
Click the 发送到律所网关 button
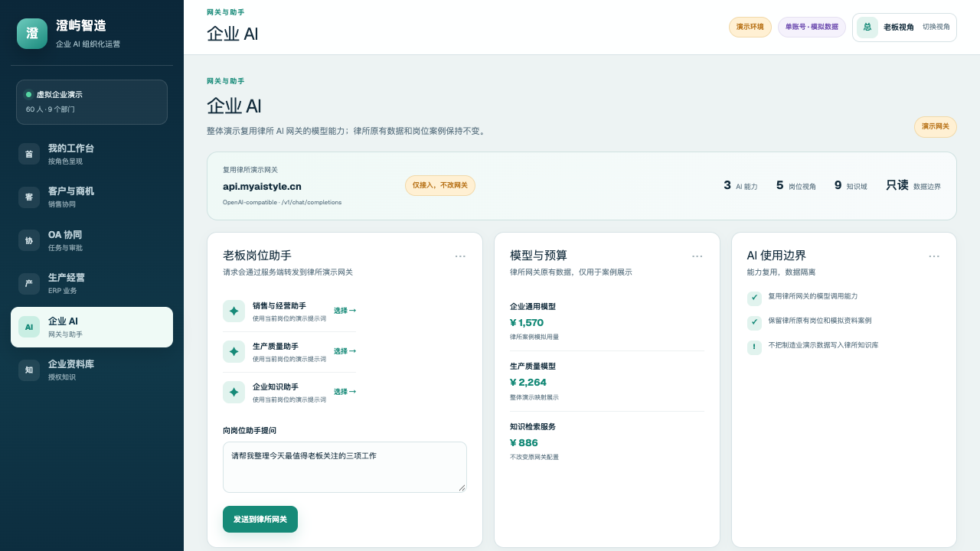click(260, 519)
